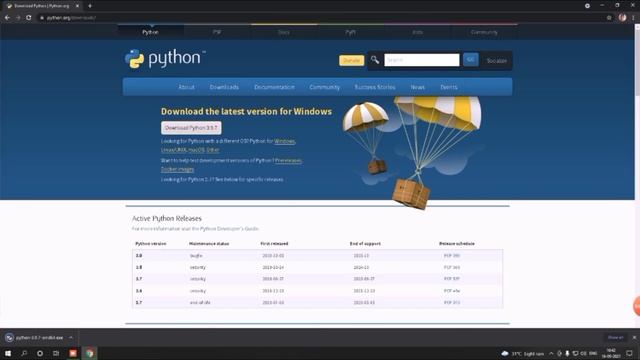
Task: Follow the Windows OS link
Action: coord(284,141)
